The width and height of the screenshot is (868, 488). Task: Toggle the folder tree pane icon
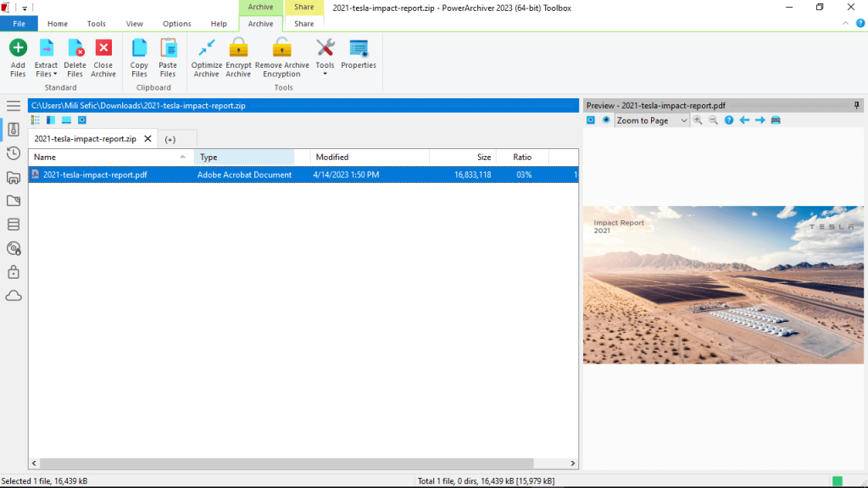51,120
